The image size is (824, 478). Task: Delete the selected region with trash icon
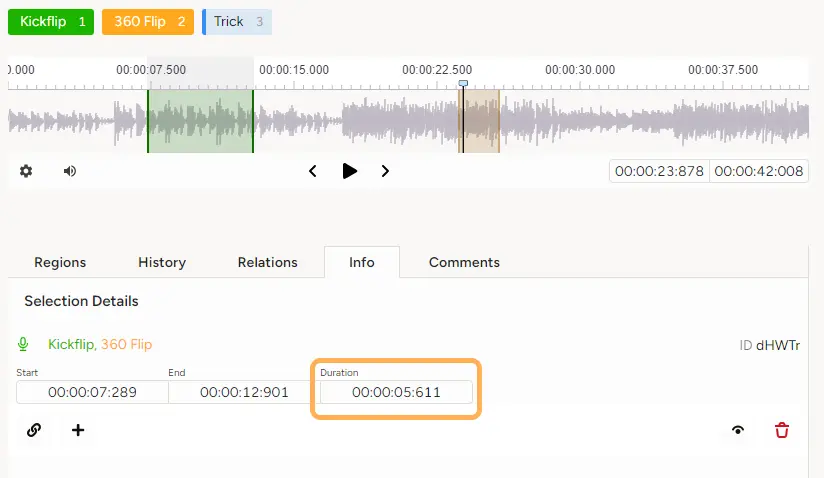pyautogui.click(x=782, y=430)
